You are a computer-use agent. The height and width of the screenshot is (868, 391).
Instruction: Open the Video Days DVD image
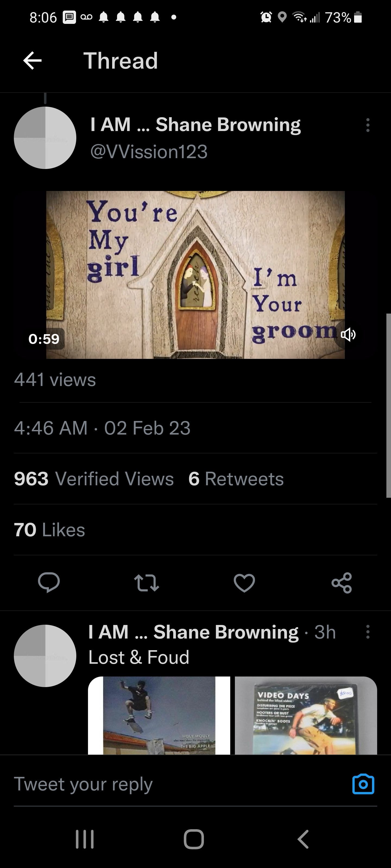point(306,715)
